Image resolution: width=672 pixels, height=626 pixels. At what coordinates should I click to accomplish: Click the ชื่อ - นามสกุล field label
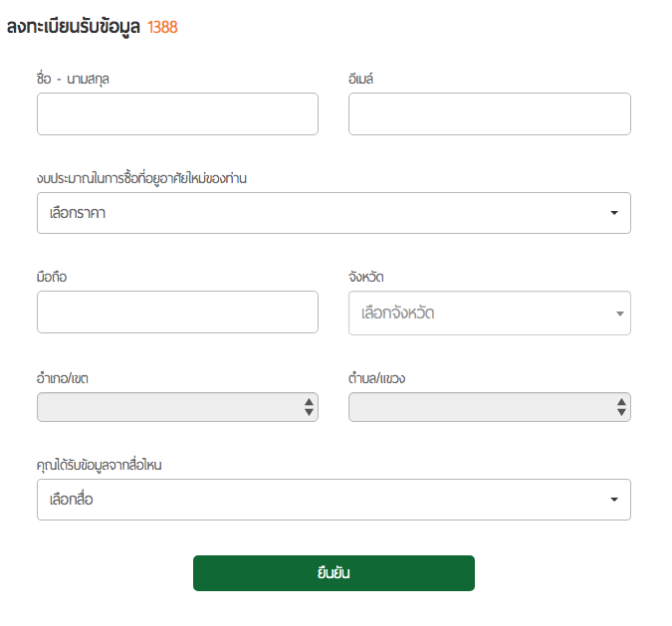click(x=72, y=78)
